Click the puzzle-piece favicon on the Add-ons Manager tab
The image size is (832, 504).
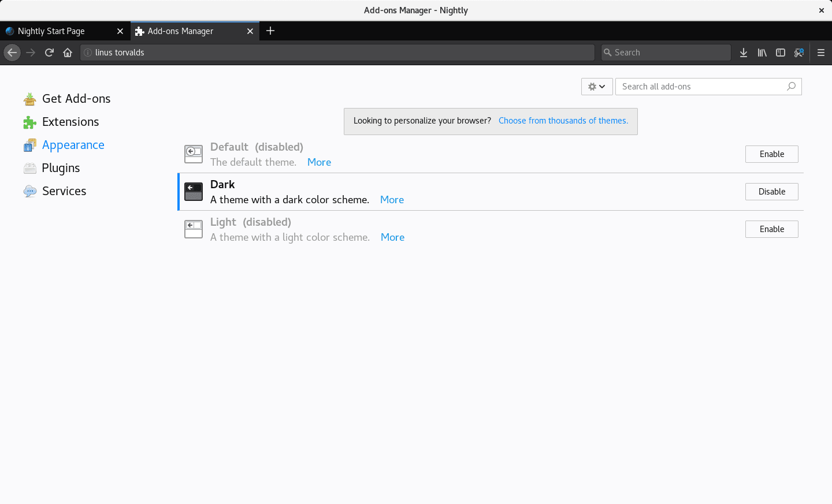tap(139, 31)
